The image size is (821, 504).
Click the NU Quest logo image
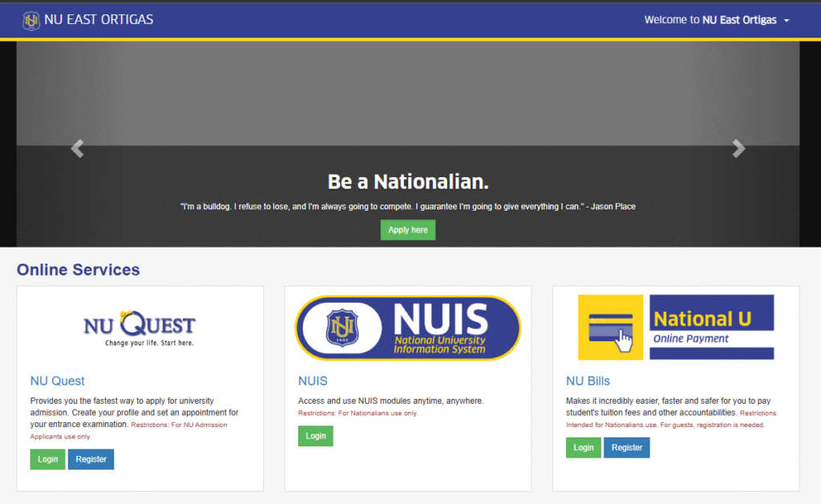[x=140, y=329]
